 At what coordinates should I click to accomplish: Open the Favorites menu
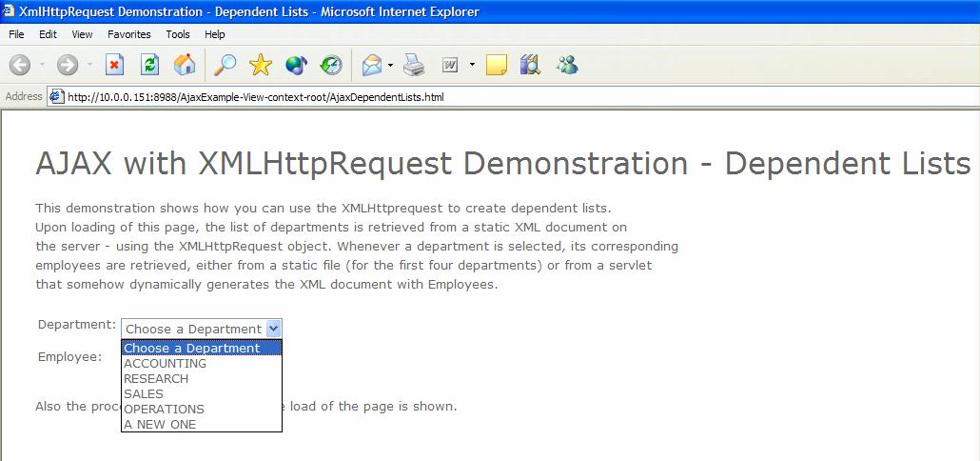point(128,34)
